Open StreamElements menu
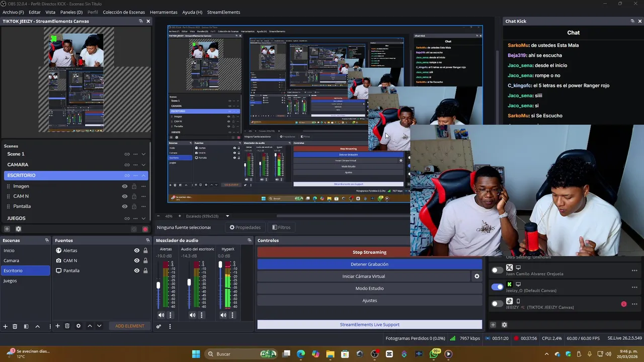The width and height of the screenshot is (644, 362). [x=223, y=12]
